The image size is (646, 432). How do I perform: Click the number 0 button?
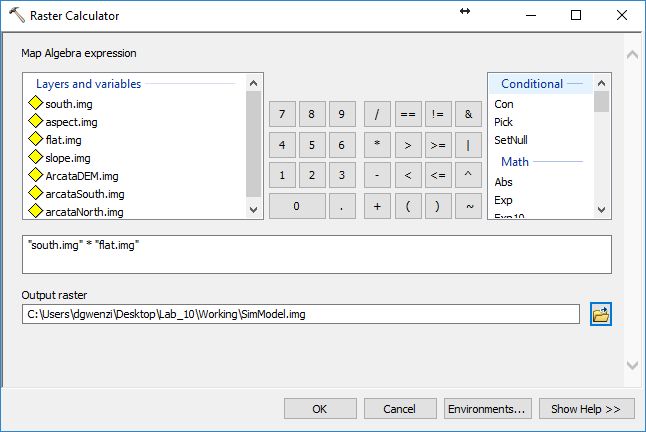click(x=297, y=206)
